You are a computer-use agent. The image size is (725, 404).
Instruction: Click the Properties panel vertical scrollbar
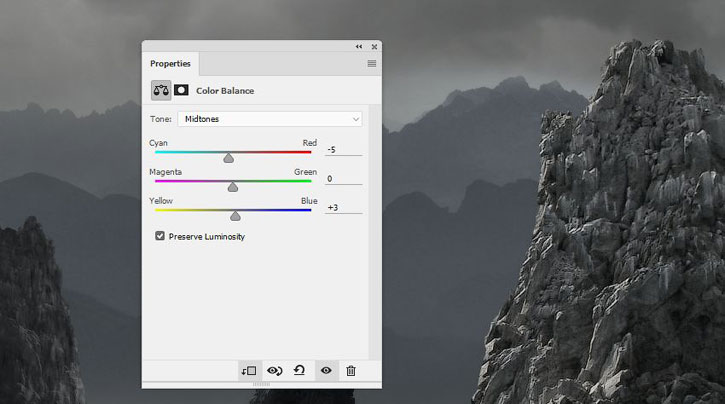(375, 231)
